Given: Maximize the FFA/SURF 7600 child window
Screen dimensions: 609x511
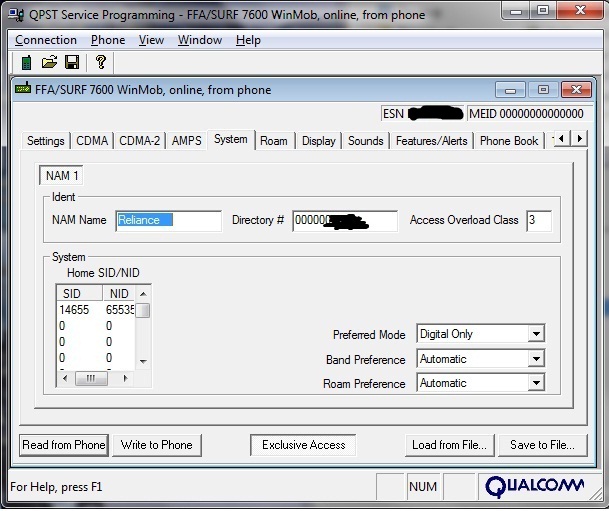Looking at the screenshot, I should click(543, 90).
